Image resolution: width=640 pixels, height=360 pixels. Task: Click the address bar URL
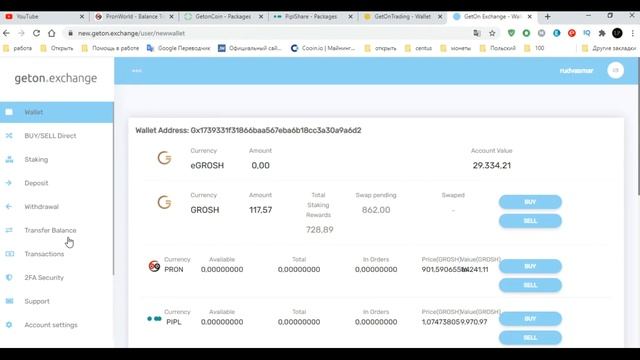(x=131, y=33)
